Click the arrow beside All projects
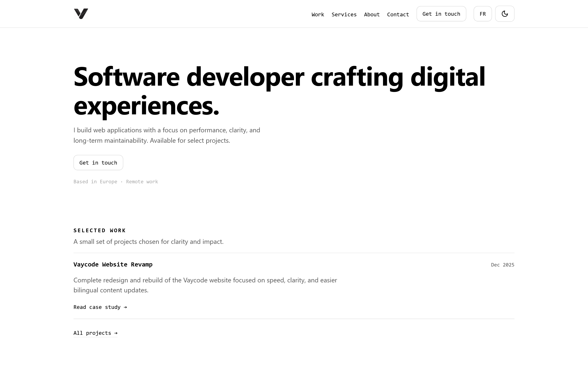Image resolution: width=588 pixels, height=367 pixels. 116,333
